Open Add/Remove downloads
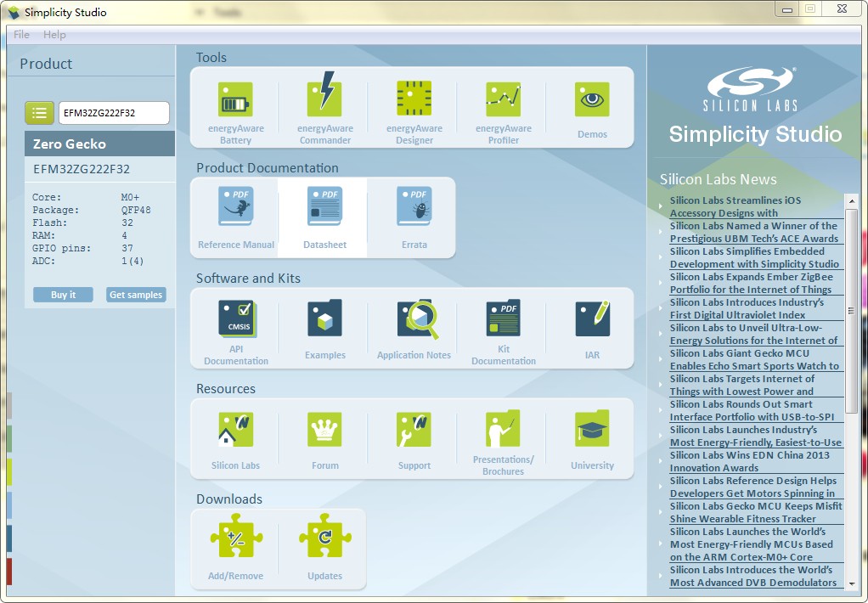This screenshot has width=868, height=603. coord(236,546)
